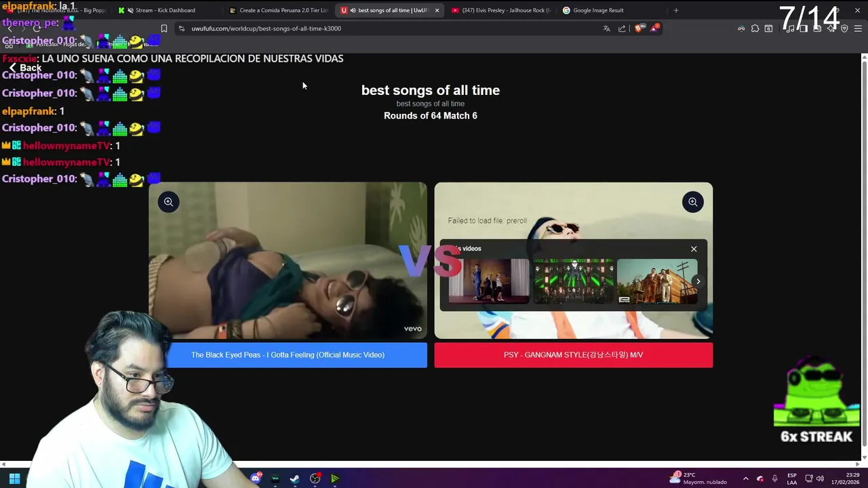Open avatar extension icon in toolbar
The width and height of the screenshot is (868, 488).
tap(741, 28)
